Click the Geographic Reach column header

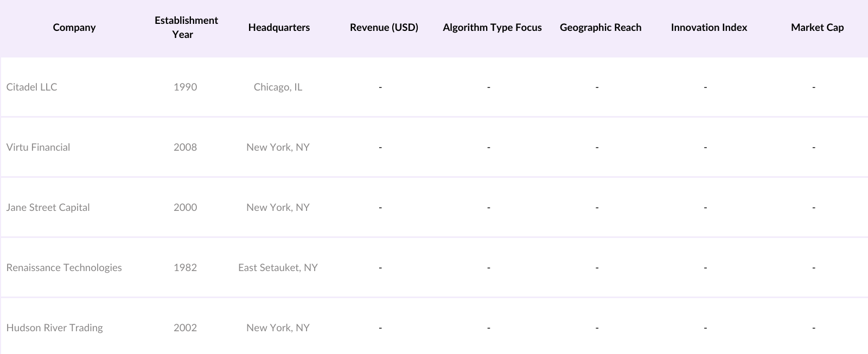click(601, 28)
